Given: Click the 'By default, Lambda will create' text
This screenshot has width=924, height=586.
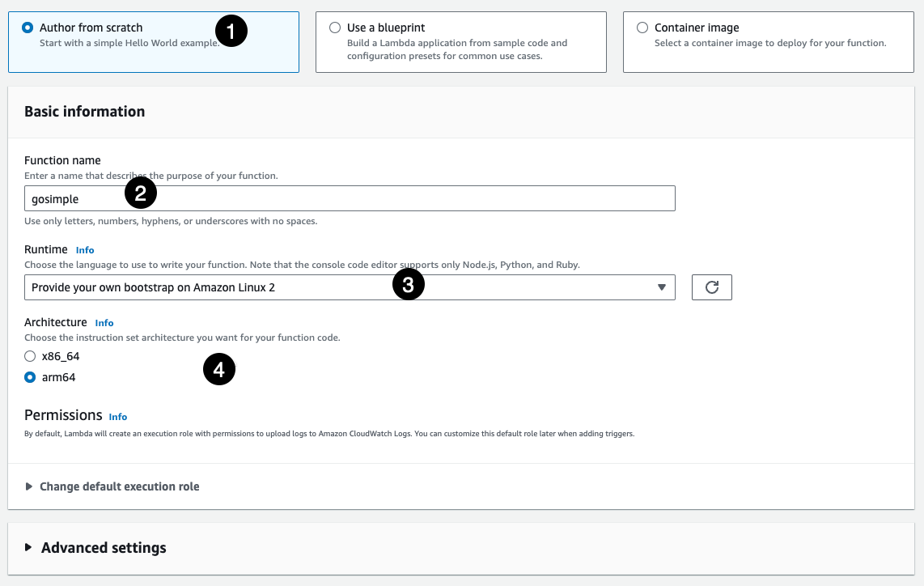Looking at the screenshot, I should tap(329, 434).
